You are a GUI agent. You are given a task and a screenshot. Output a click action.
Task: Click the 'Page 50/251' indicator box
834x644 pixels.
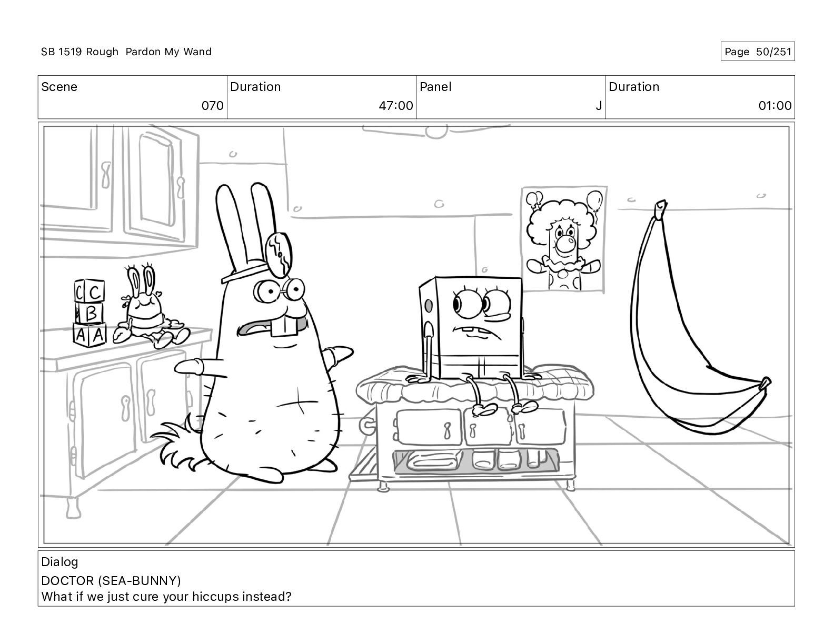click(758, 52)
